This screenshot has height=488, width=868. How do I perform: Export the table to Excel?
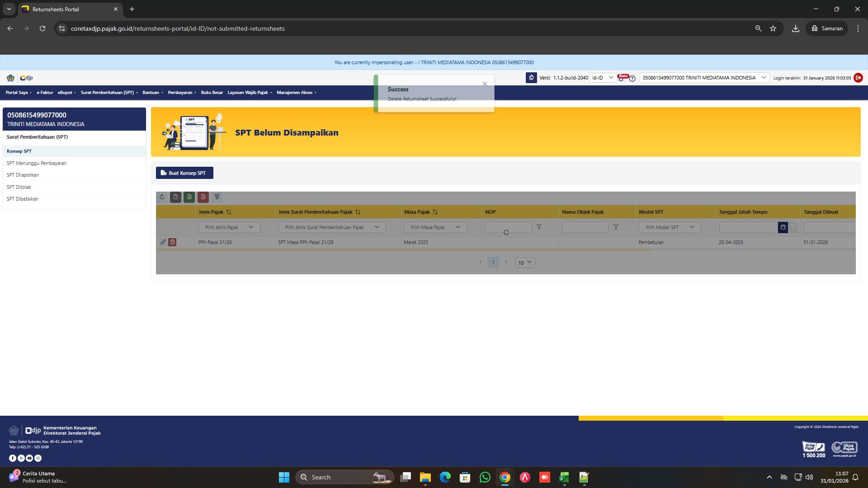click(189, 197)
